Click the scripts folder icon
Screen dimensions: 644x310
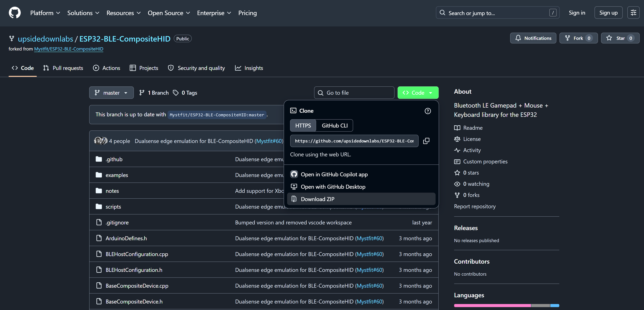point(99,207)
